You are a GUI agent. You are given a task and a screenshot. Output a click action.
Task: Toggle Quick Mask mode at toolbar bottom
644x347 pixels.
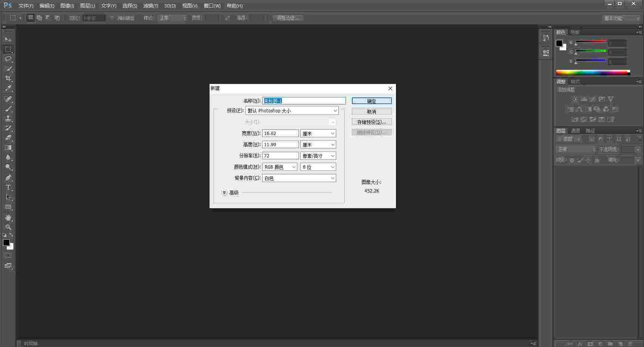8,255
